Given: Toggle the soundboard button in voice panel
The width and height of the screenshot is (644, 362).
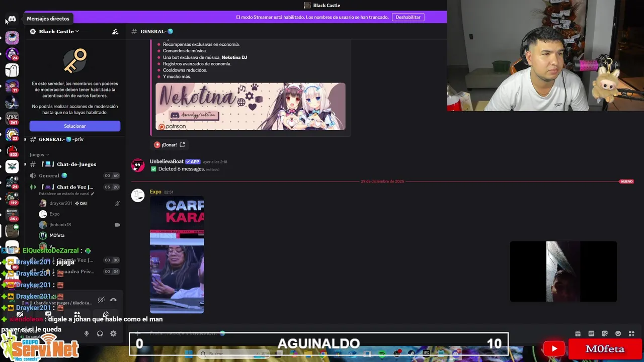Looking at the screenshot, I should (x=106, y=315).
